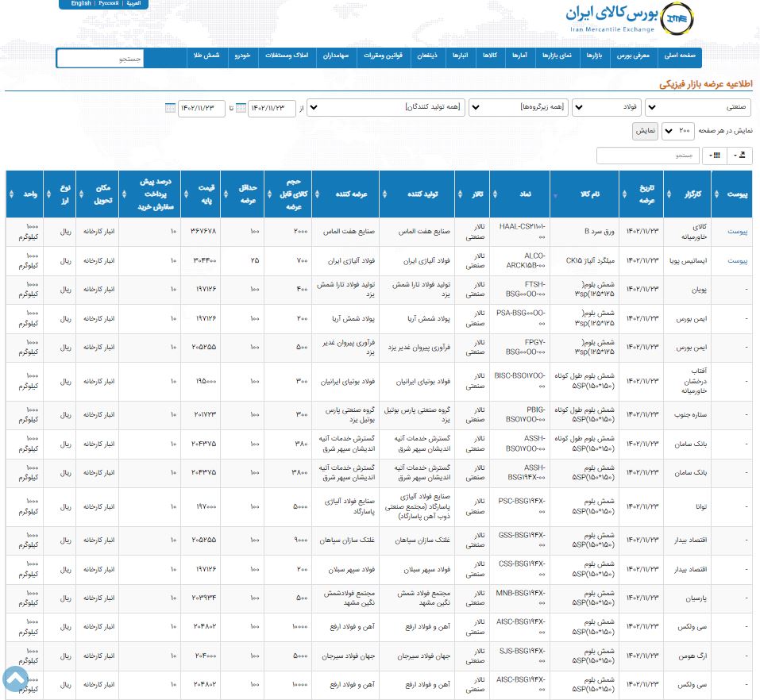Sort by تالار column arrows
The width and height of the screenshot is (760, 700).
pyautogui.click(x=460, y=194)
